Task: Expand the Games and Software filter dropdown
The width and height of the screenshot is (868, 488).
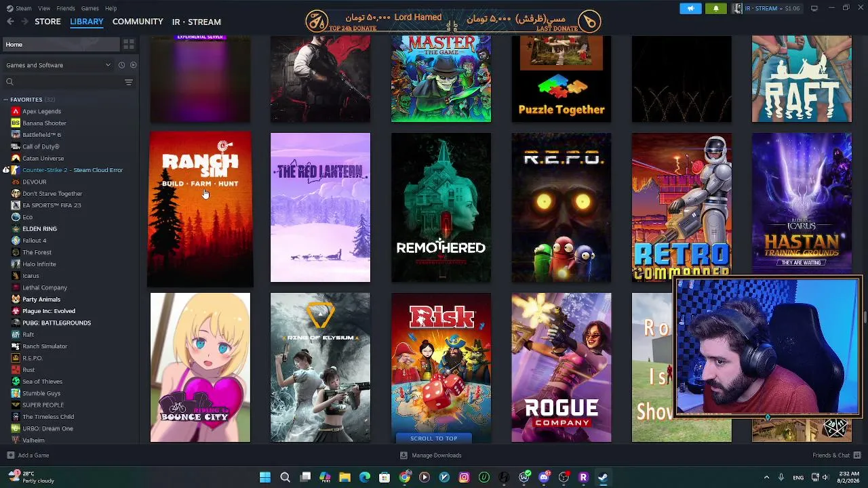Action: [58, 65]
